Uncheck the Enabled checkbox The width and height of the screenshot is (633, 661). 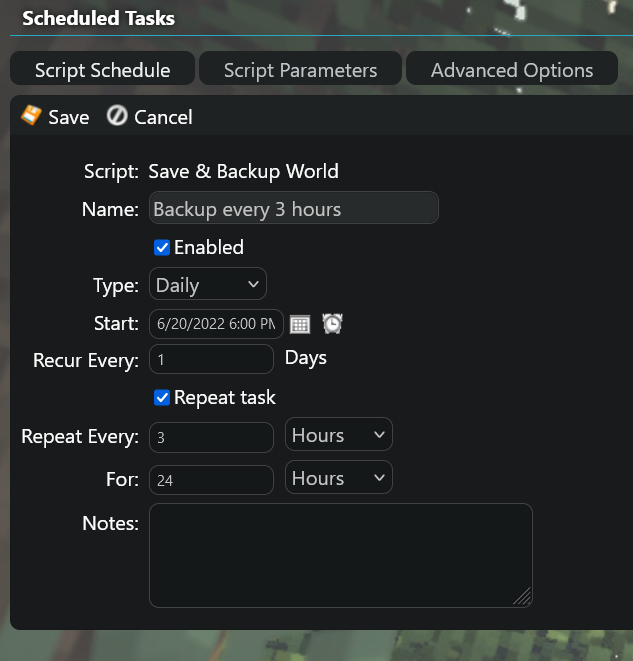tap(162, 248)
